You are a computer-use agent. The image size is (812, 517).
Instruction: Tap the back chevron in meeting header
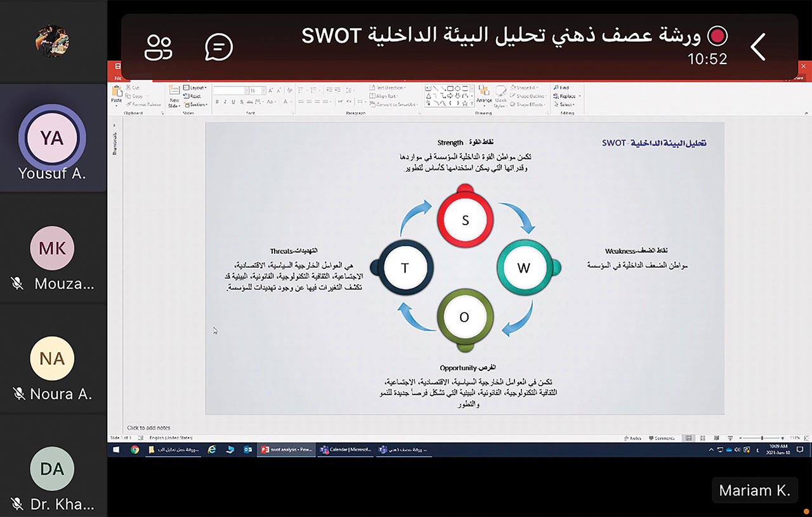coord(758,47)
